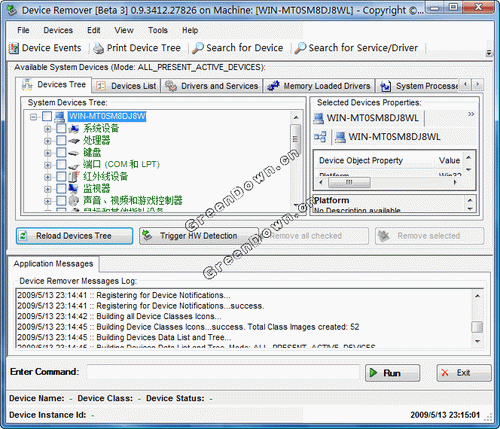500x429 pixels.
Task: Switch to the Application Messages tab
Action: [x=53, y=264]
